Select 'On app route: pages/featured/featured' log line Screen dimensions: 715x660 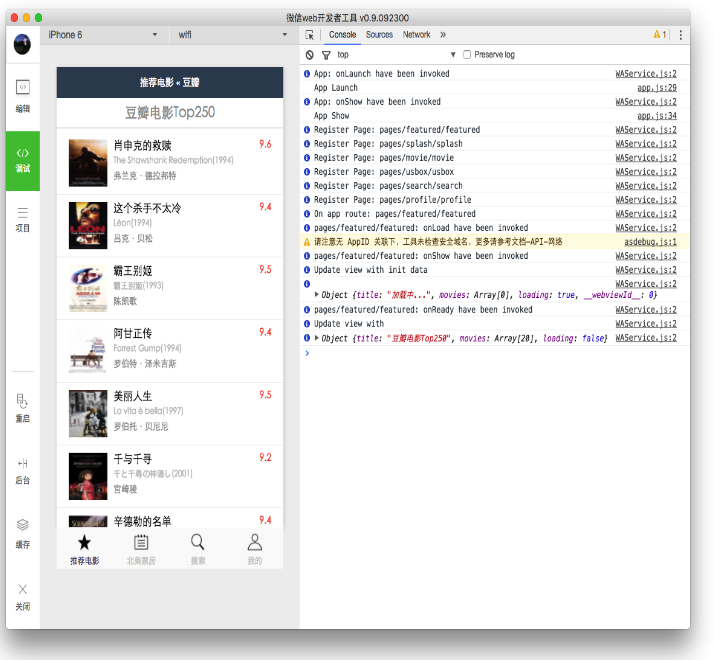click(x=394, y=214)
